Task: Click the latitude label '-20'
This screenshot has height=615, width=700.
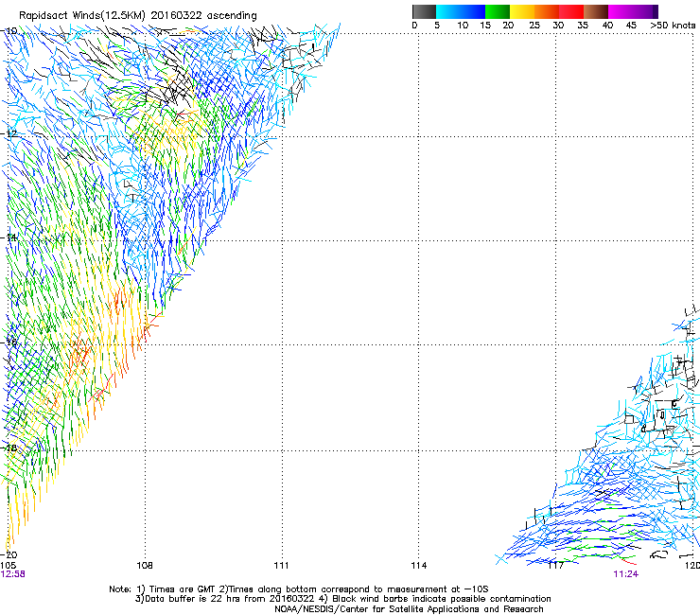Action: coord(9,554)
